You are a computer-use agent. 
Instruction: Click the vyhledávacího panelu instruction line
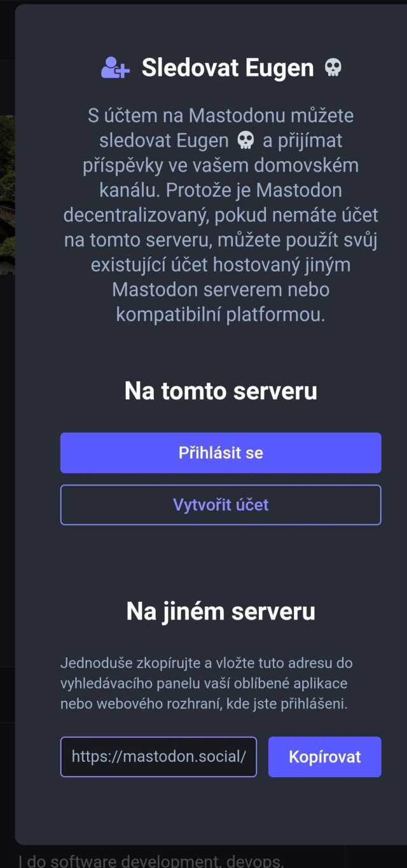coord(203,684)
